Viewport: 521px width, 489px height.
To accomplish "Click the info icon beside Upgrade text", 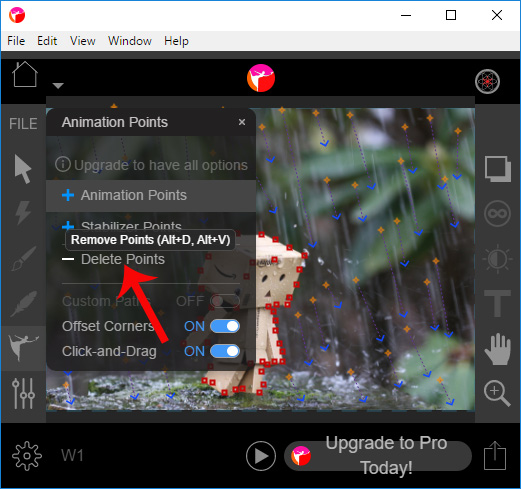I will coord(63,164).
